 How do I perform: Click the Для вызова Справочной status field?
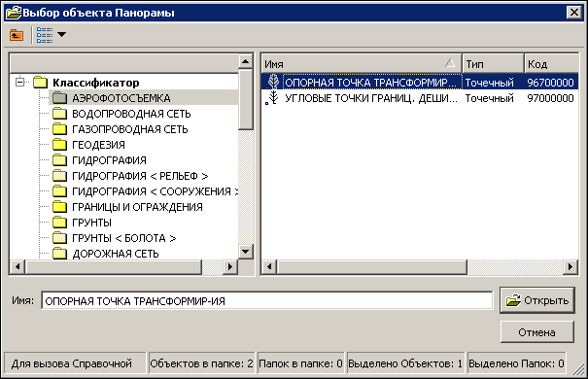[x=75, y=363]
